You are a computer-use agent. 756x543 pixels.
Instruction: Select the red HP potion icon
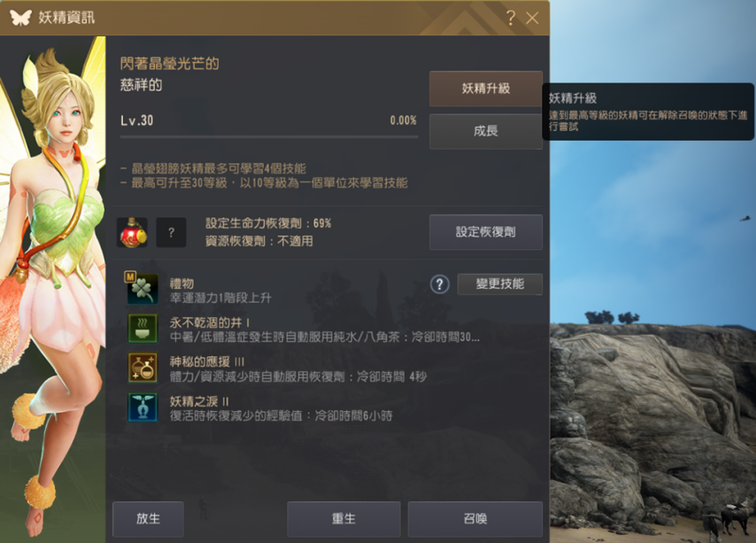coord(132,232)
